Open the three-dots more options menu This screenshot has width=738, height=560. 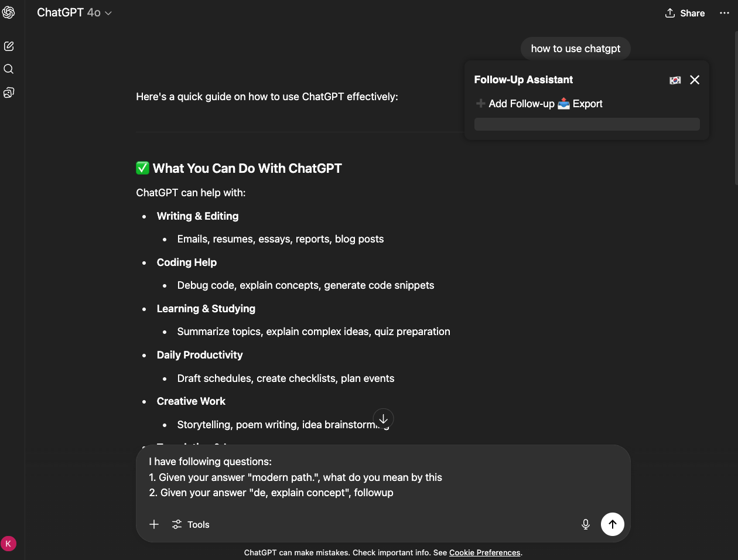(x=725, y=13)
